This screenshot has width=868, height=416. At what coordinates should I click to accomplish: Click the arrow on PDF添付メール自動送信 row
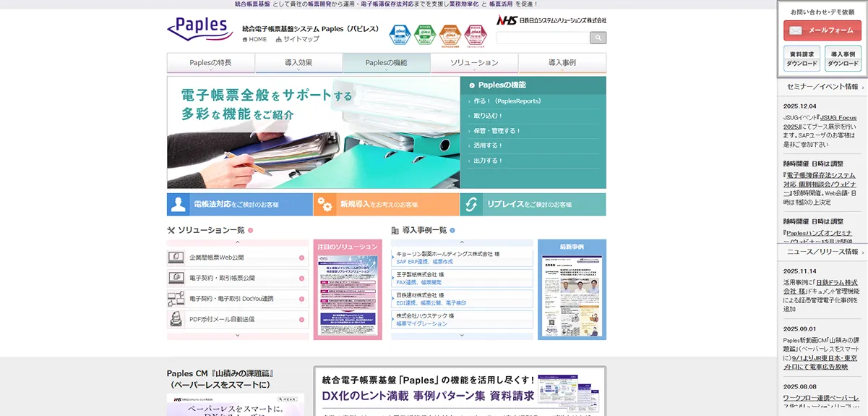(302, 319)
